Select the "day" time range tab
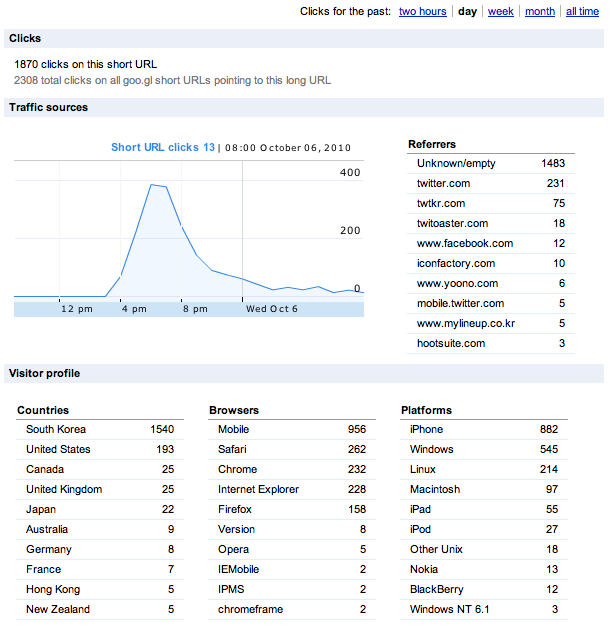The height and width of the screenshot is (632, 610). tap(467, 11)
